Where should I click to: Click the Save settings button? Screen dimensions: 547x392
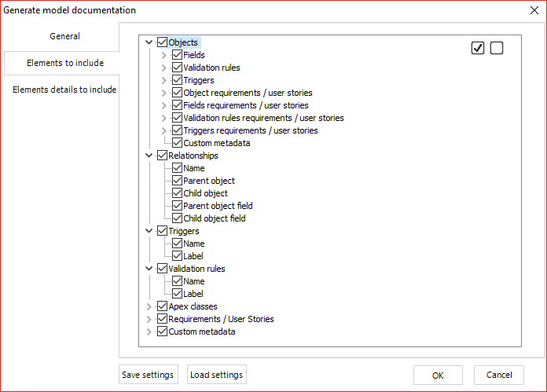coord(149,375)
